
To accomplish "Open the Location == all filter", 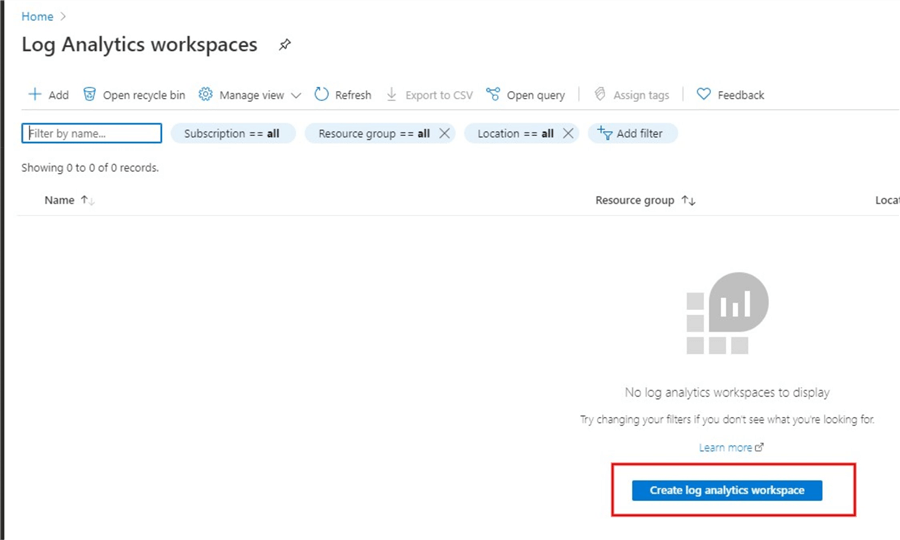I will [515, 133].
